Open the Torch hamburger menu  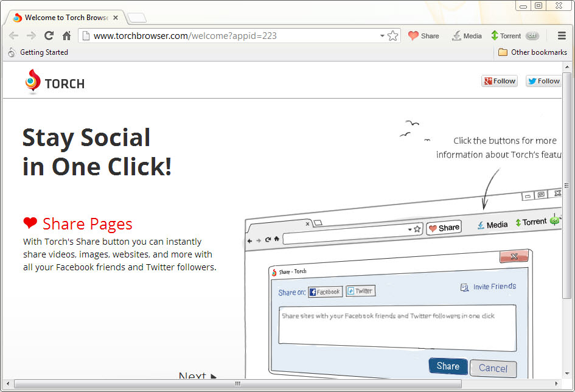tap(562, 36)
